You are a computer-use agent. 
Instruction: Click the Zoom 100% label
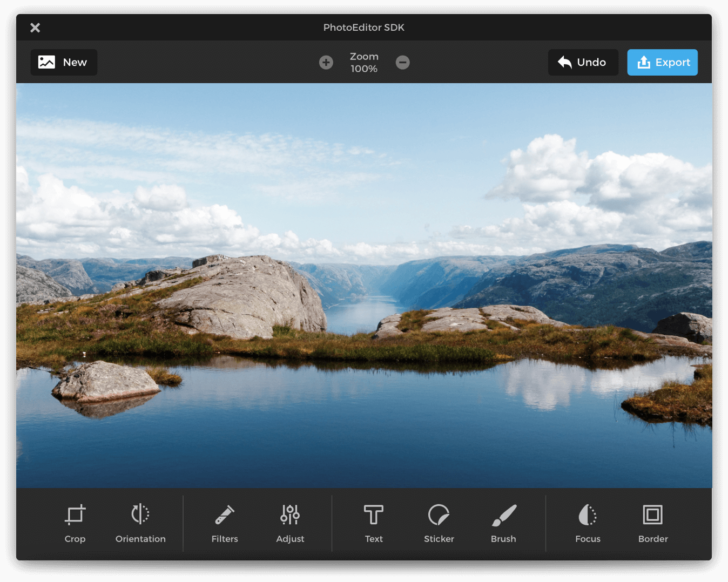(364, 63)
